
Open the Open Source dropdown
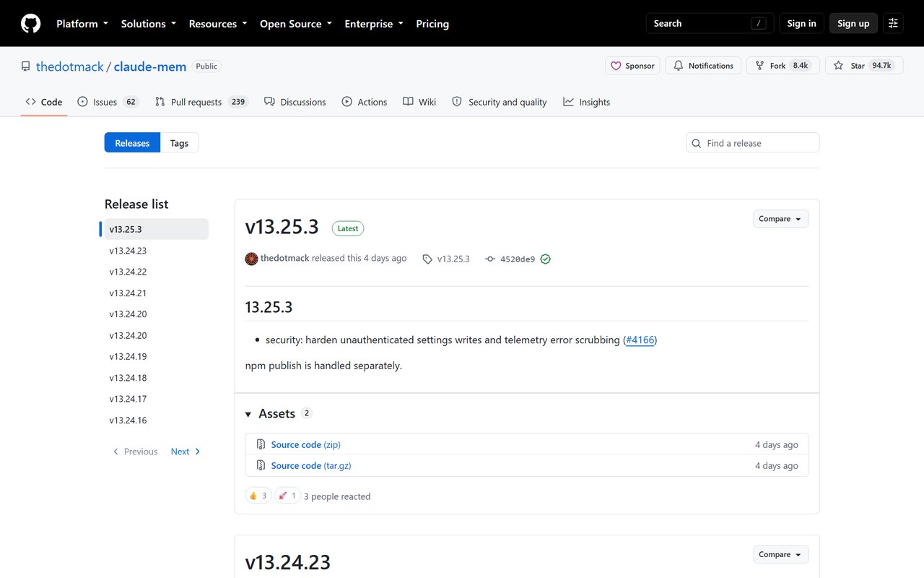point(296,24)
